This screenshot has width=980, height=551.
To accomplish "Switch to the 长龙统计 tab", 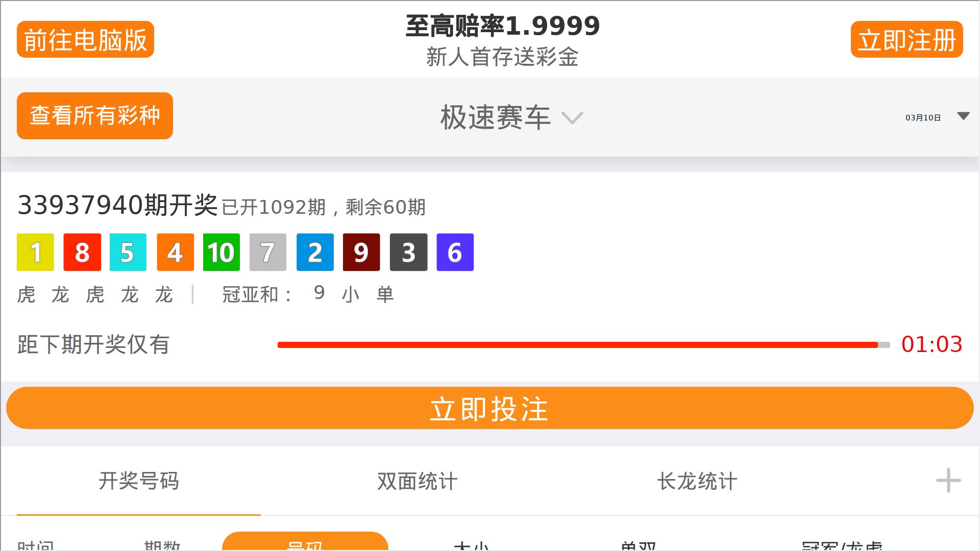I will [x=697, y=481].
